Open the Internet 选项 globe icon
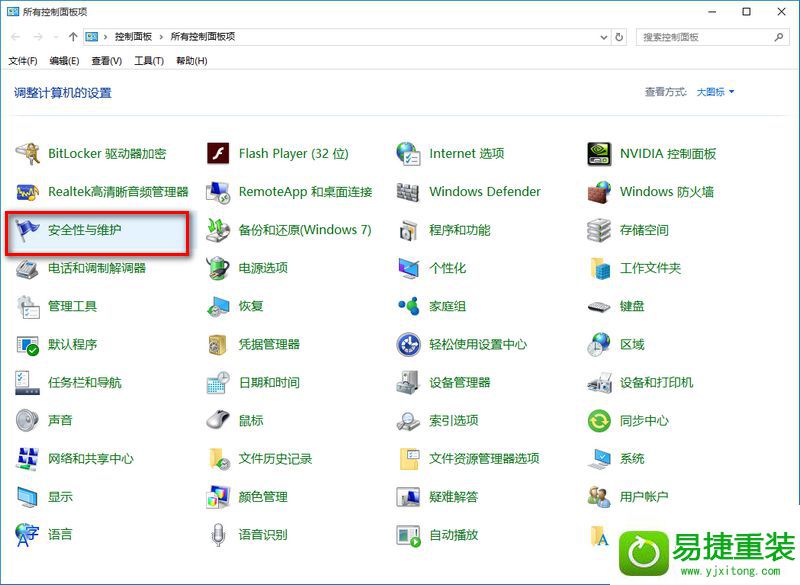Viewport: 800px width, 585px height. tap(408, 154)
